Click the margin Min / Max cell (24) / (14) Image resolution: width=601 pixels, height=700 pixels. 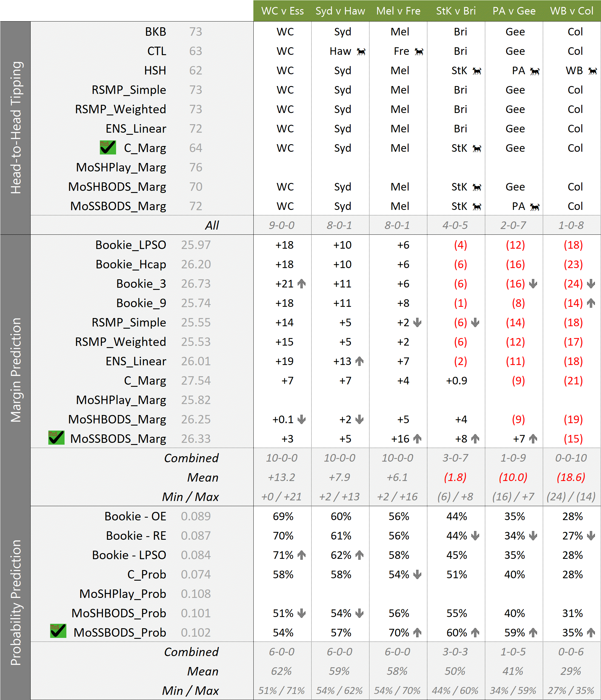click(571, 497)
